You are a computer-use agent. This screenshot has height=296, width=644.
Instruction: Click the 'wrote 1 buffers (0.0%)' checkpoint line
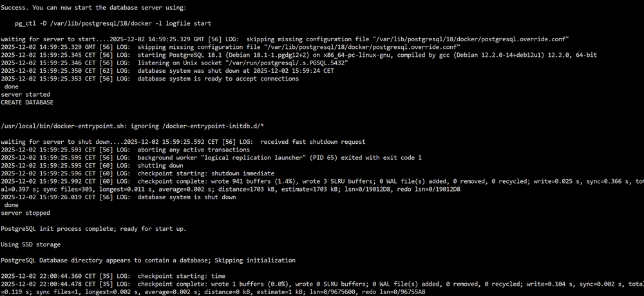tap(322, 288)
